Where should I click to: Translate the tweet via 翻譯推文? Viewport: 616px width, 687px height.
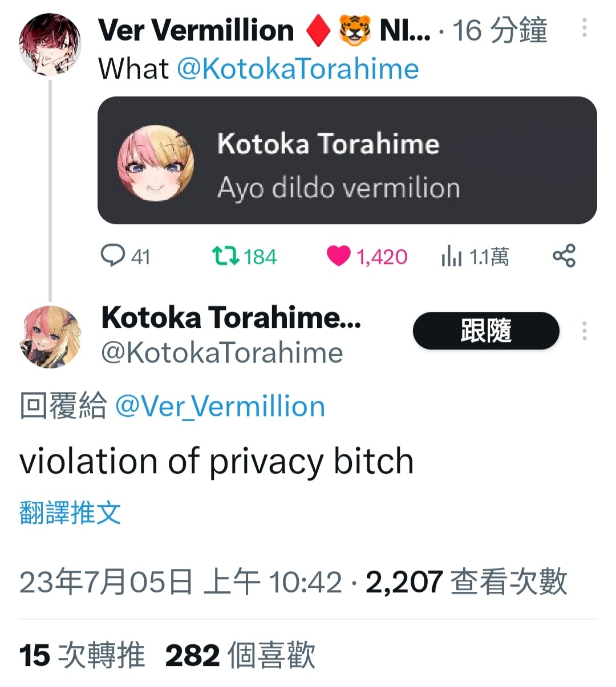coord(70,512)
